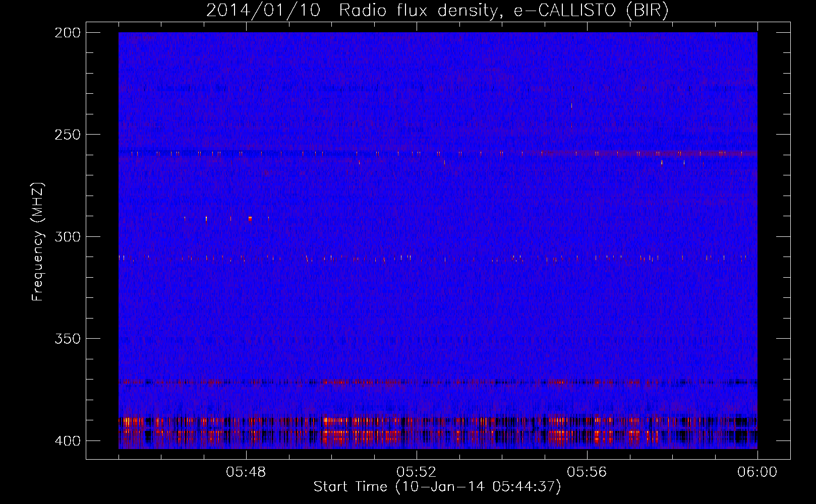Click the 250 frequency tick label
Image resolution: width=816 pixels, height=504 pixels.
point(67,135)
